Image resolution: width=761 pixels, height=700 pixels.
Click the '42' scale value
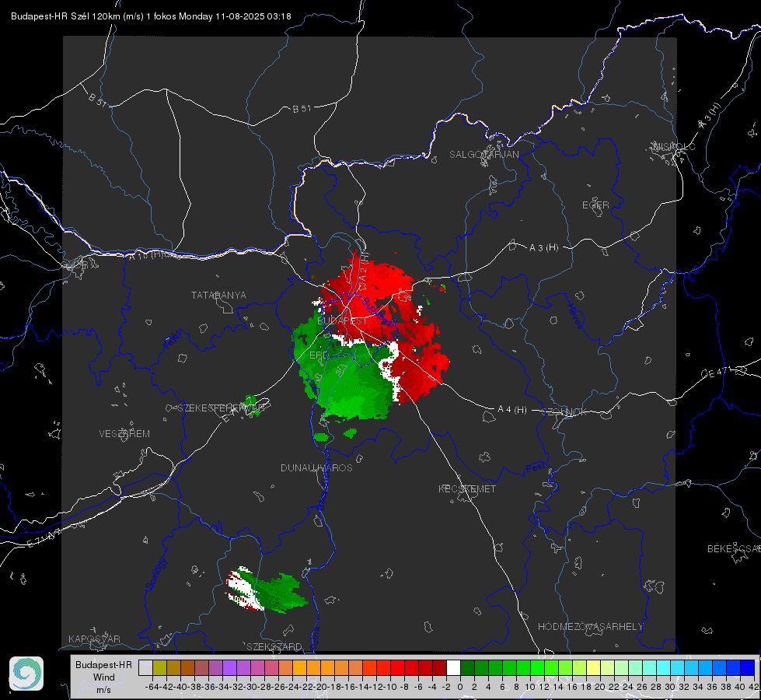(x=754, y=687)
